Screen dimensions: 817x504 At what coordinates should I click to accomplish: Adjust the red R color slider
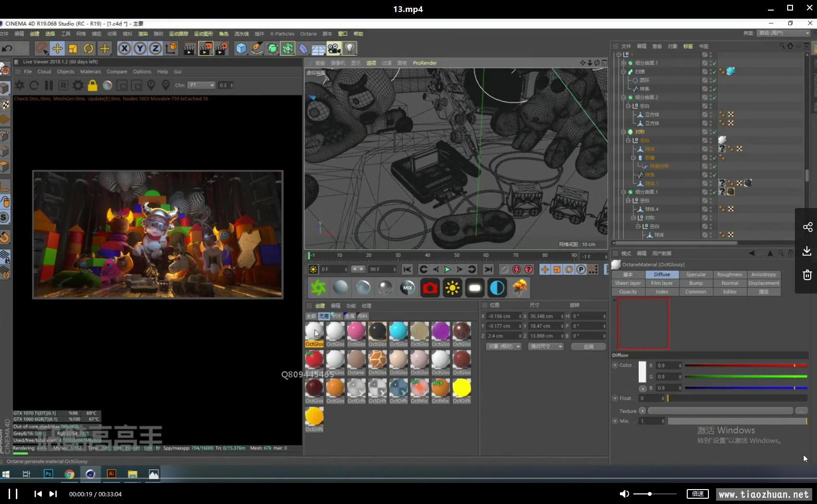[746, 366]
